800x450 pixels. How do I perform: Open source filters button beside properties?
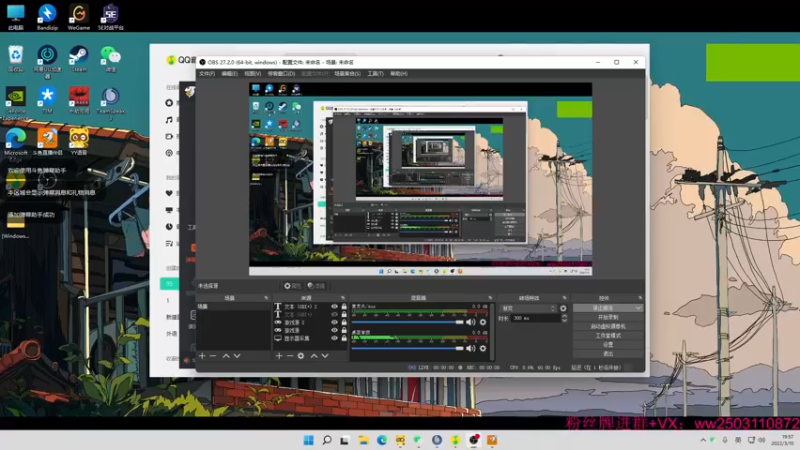tap(316, 286)
